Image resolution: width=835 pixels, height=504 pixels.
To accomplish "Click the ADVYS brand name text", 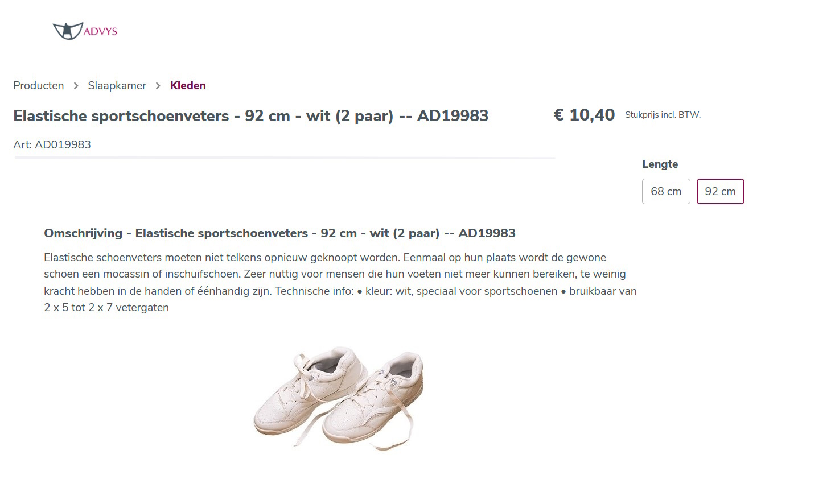I will pyautogui.click(x=100, y=32).
